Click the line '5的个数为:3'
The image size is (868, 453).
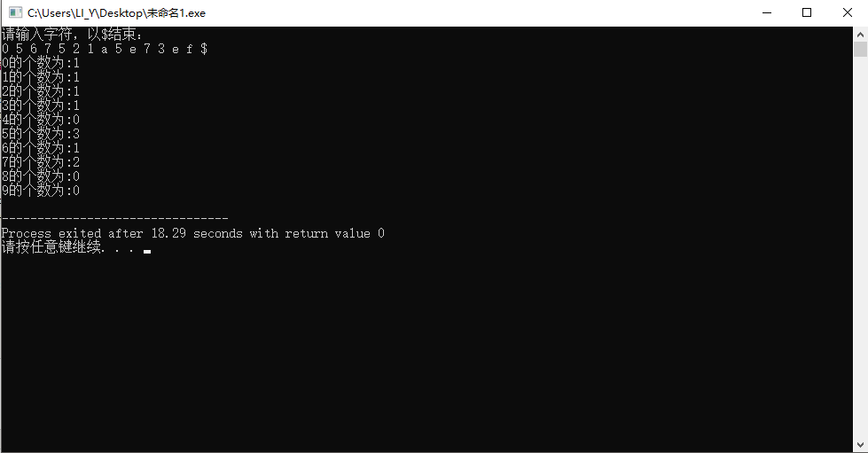tap(41, 134)
